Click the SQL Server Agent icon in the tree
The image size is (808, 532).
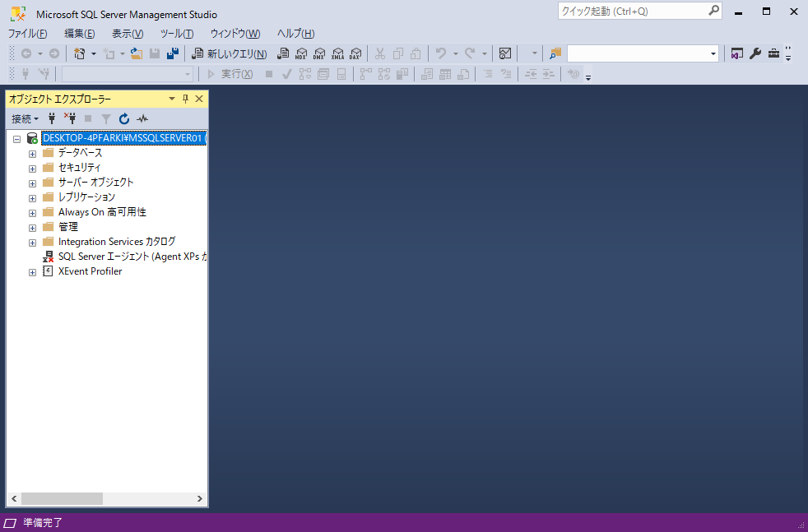pos(48,257)
